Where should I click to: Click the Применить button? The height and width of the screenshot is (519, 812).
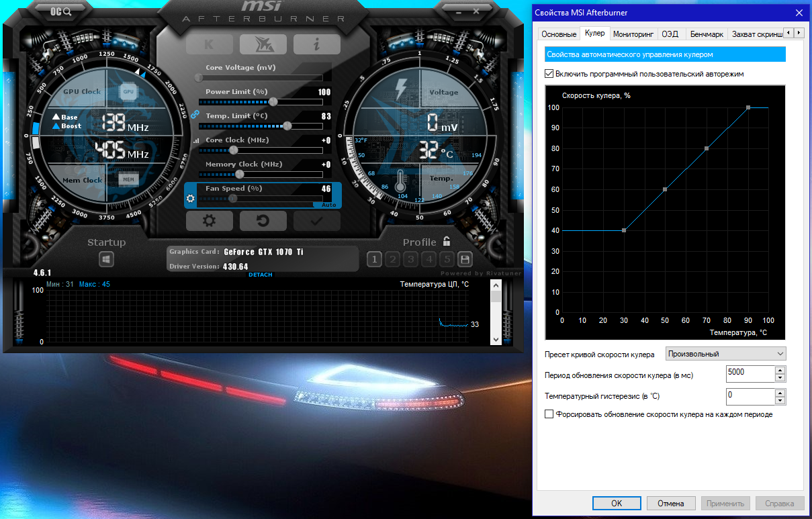(725, 503)
